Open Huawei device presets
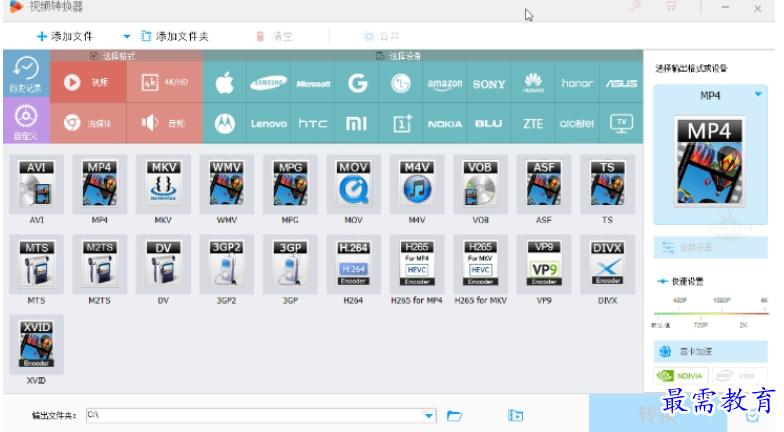This screenshot has height=432, width=784. (x=533, y=82)
